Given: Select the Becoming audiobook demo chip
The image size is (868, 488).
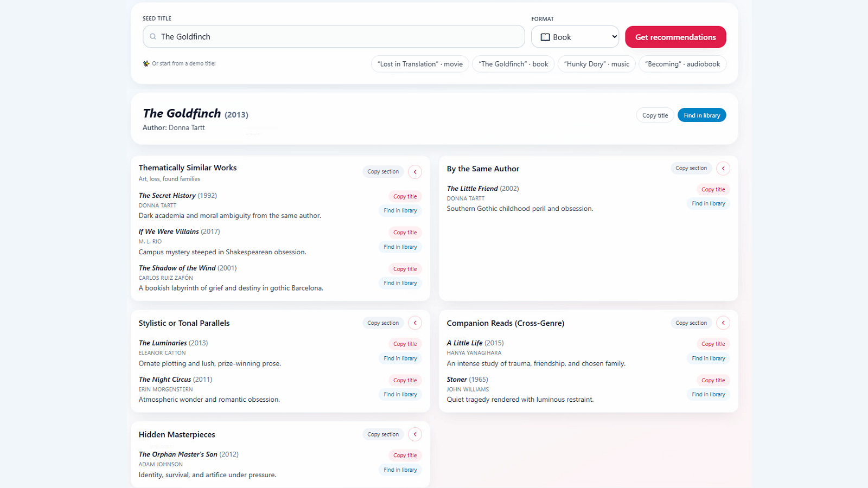Looking at the screenshot, I should (682, 63).
